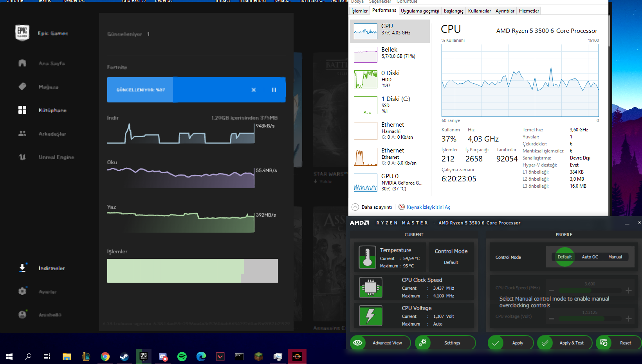Click the CPU Clock Speed slider
This screenshot has height=364, width=642.
[x=590, y=290]
